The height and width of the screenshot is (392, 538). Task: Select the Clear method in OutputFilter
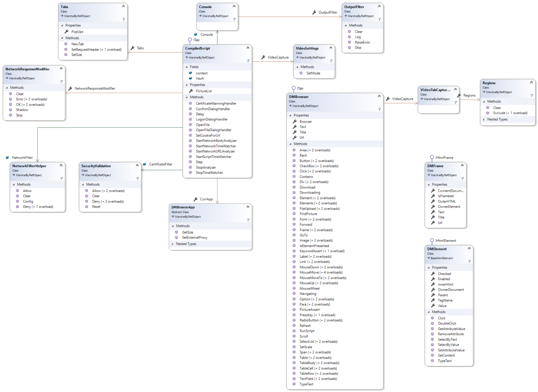(x=359, y=32)
